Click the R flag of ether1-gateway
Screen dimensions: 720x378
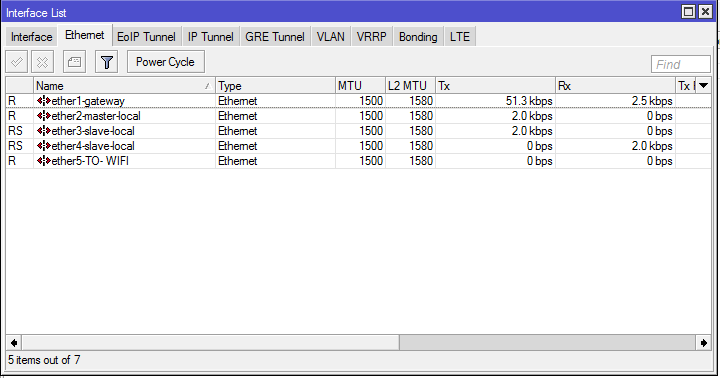tap(12, 101)
